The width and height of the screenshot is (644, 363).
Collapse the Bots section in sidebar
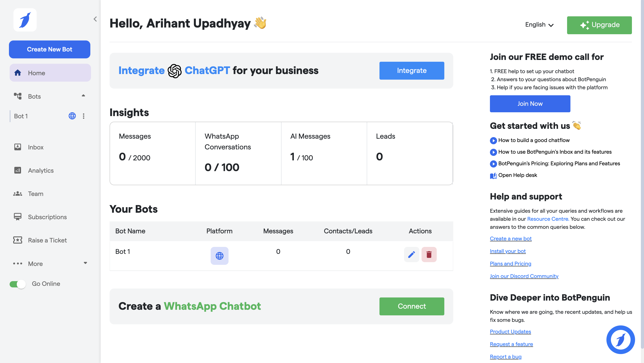pos(83,96)
